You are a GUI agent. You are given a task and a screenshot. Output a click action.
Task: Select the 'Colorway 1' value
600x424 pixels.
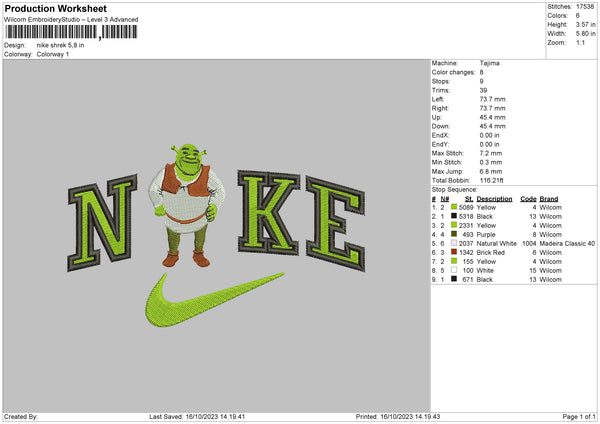53,54
